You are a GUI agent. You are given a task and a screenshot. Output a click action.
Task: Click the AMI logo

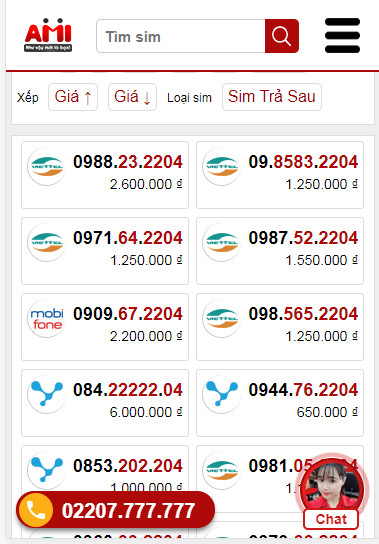[48, 35]
